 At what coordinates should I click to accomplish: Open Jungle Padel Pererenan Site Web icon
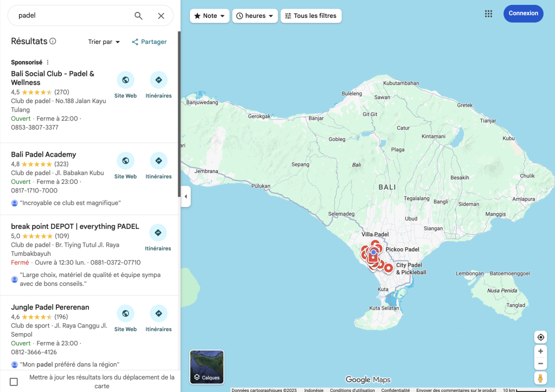click(125, 313)
